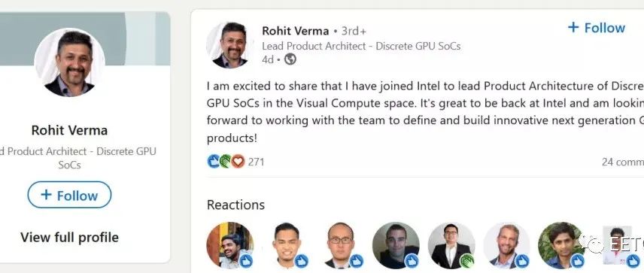The width and height of the screenshot is (644, 273).
Task: Open seventh reactor's avatar with green foliage
Action: coord(561,245)
